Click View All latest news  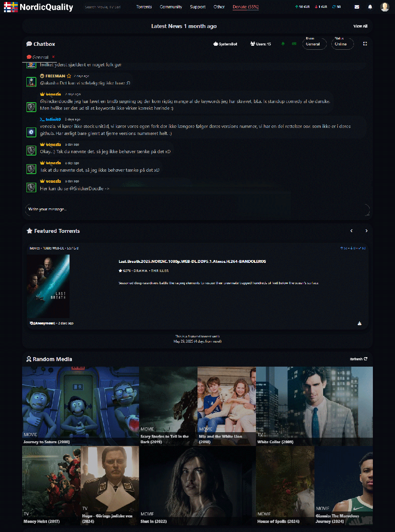pyautogui.click(x=360, y=26)
